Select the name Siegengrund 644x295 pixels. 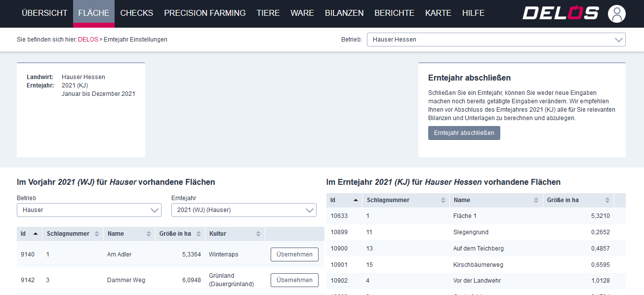click(x=470, y=232)
